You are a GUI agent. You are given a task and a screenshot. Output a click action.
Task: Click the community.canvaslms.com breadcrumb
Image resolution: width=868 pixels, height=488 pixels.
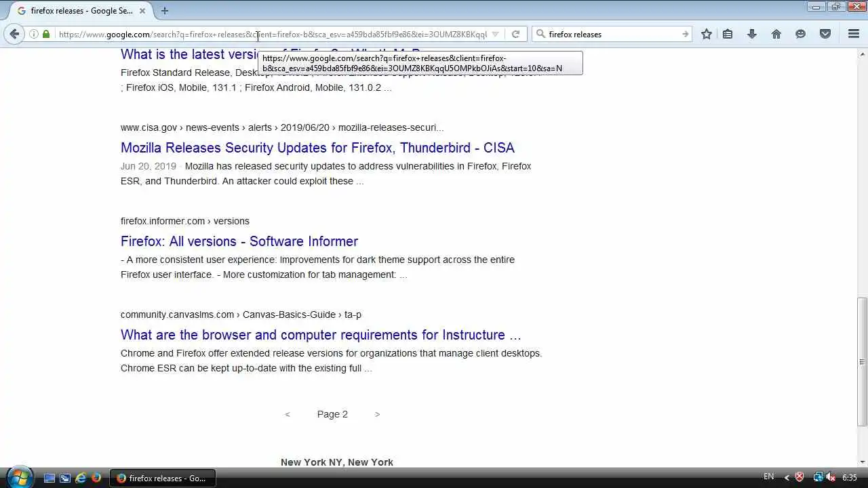tap(241, 314)
